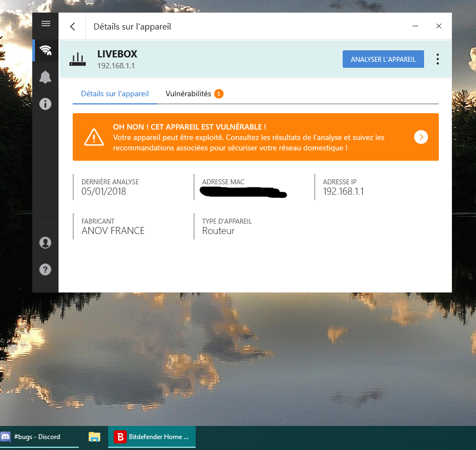Open Discord #bugs from taskbar

(39, 437)
